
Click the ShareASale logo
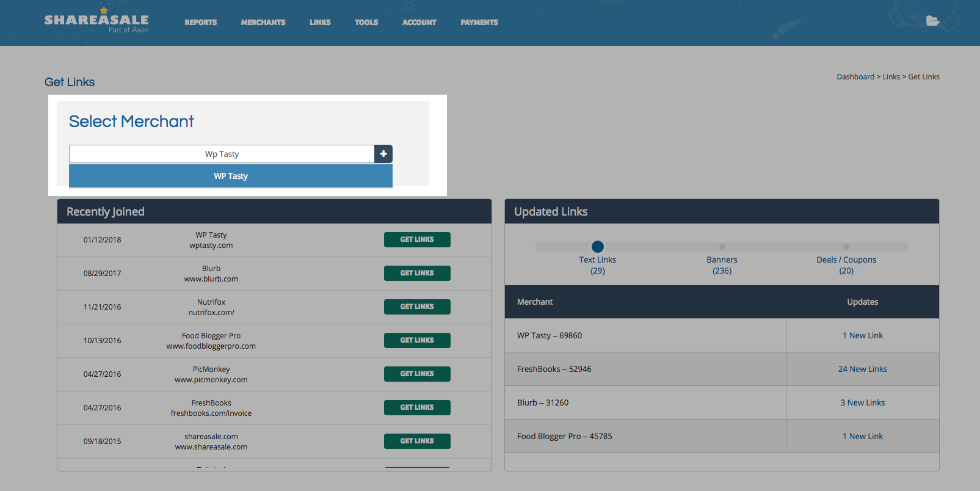96,20
